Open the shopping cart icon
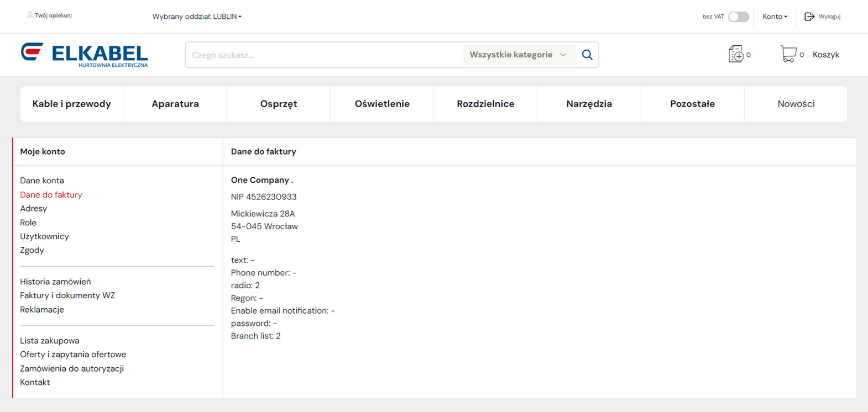 [788, 54]
